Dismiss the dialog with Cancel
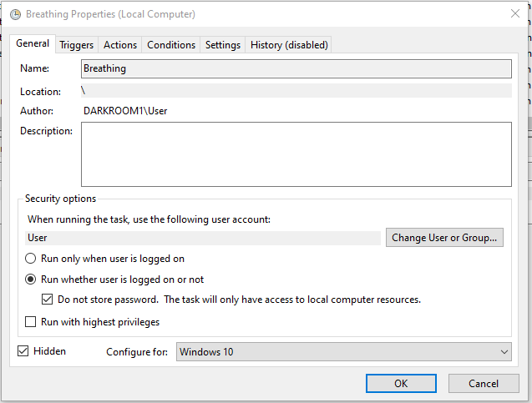Screen dimensions: 532x403 click(x=484, y=384)
